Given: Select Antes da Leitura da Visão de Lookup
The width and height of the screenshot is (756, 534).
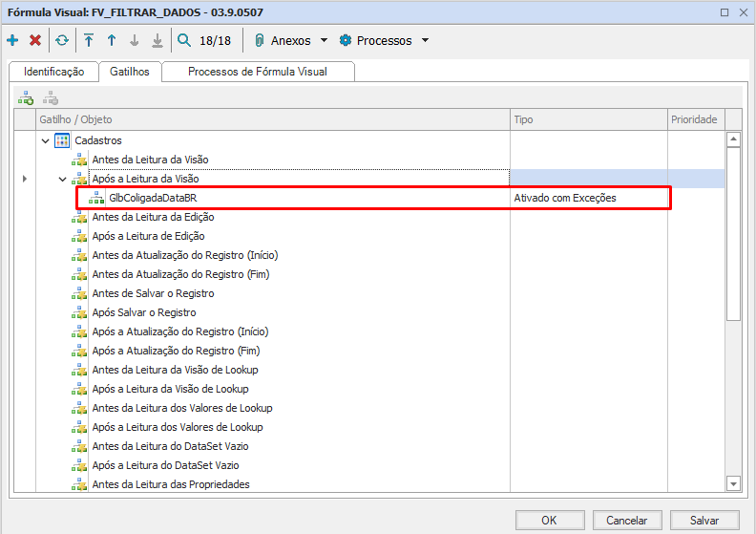Looking at the screenshot, I should coord(175,370).
